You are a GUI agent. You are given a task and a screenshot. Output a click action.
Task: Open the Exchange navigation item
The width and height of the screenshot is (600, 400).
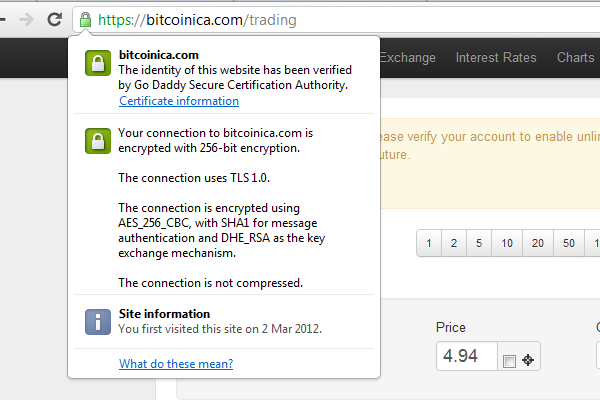coord(408,57)
